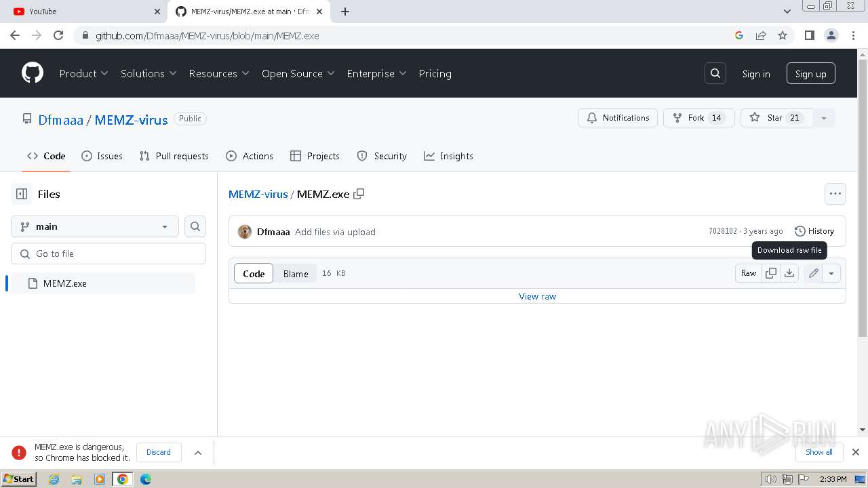Copy path icon next to MEMZ.exe
868x488 pixels.
359,194
